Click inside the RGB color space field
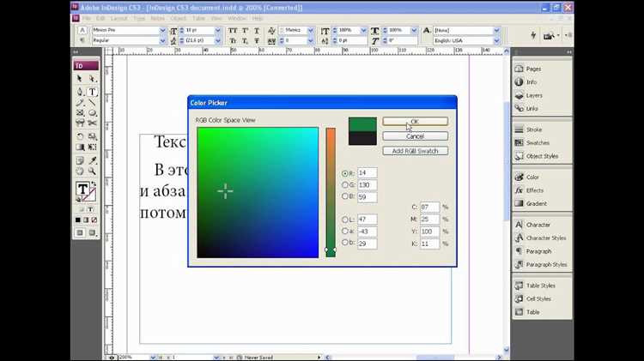Screen dimensions: 644x361 click(x=258, y=192)
